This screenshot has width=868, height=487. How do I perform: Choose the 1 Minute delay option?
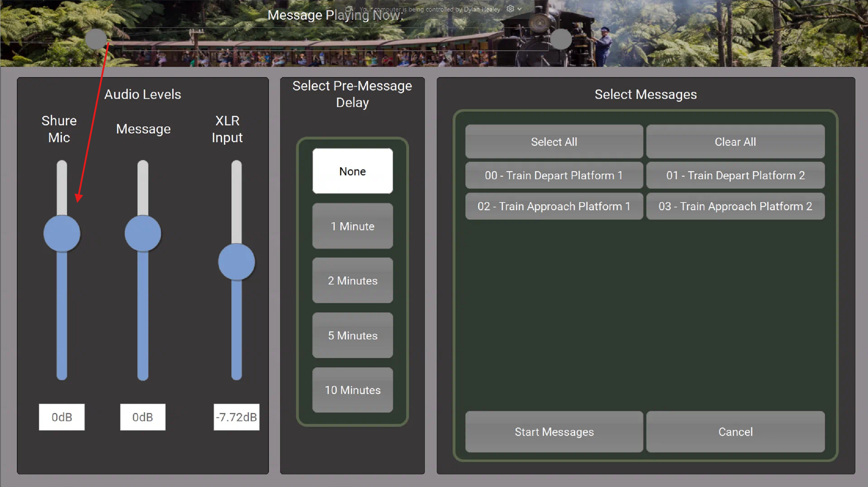point(352,226)
